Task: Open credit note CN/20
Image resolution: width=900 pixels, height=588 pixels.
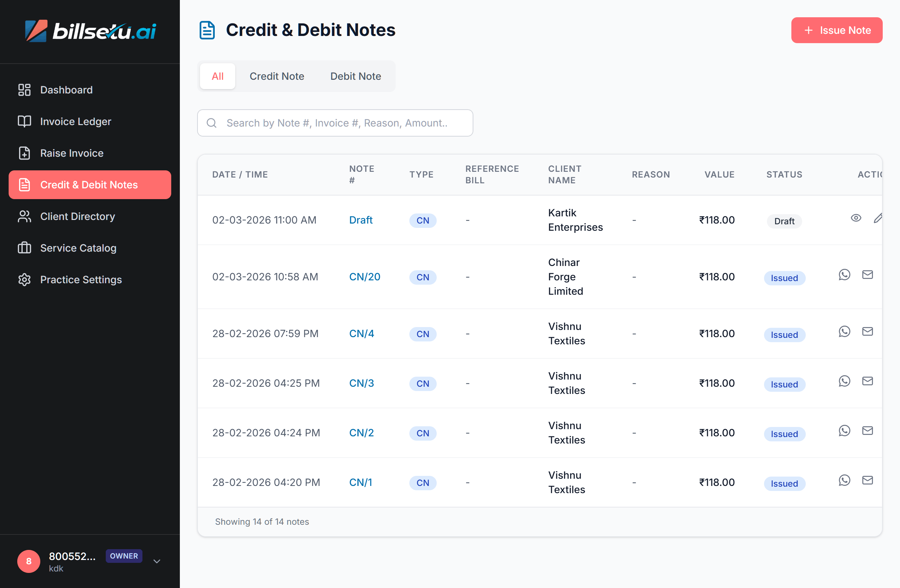Action: pyautogui.click(x=364, y=277)
